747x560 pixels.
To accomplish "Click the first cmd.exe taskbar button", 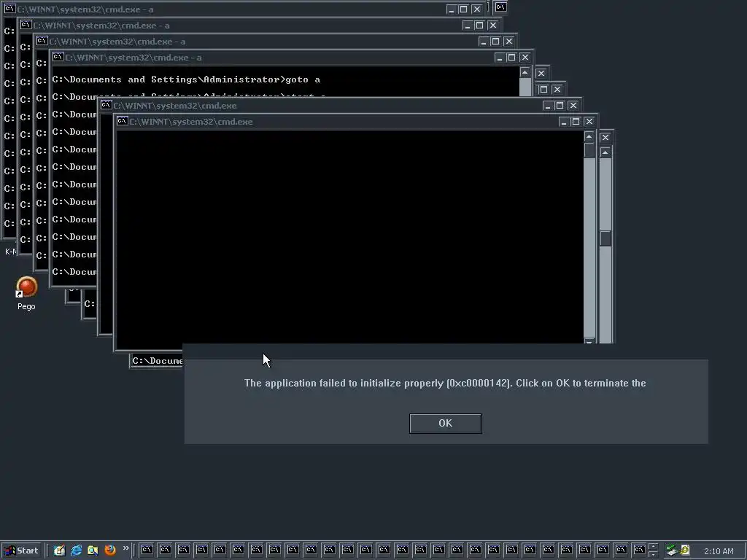I will 147,551.
